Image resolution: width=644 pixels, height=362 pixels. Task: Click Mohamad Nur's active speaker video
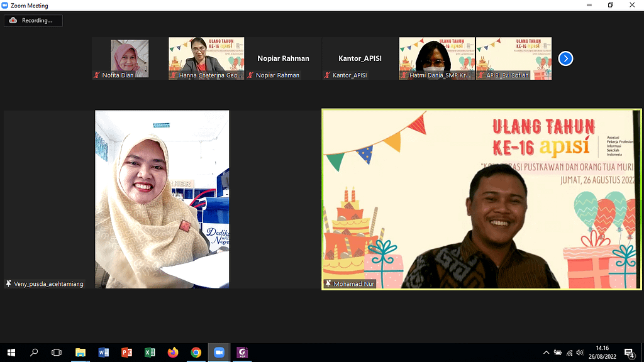[482, 199]
